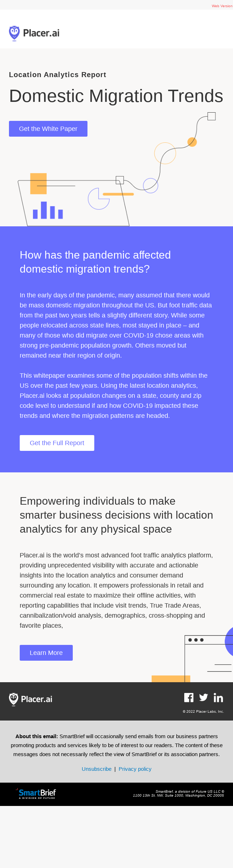Click the orange dot on the curved line
This screenshot has width=233, height=868.
(192, 142)
